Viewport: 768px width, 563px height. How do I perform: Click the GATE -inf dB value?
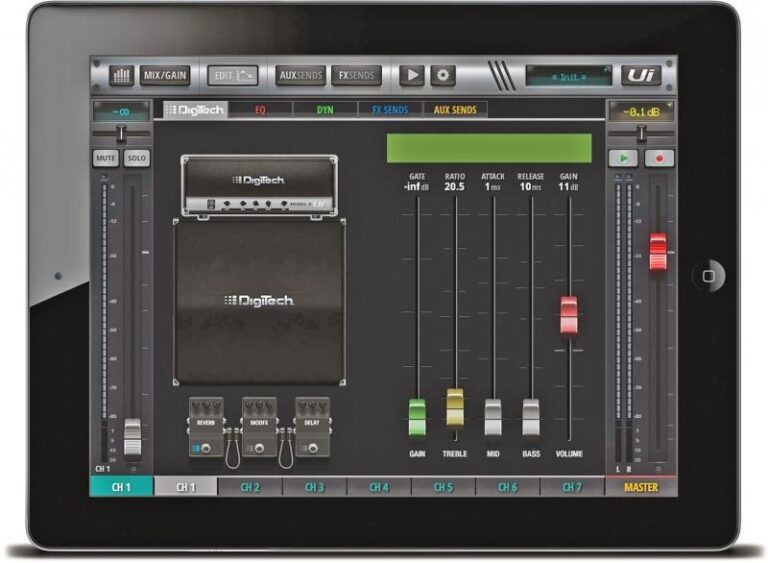[x=416, y=187]
